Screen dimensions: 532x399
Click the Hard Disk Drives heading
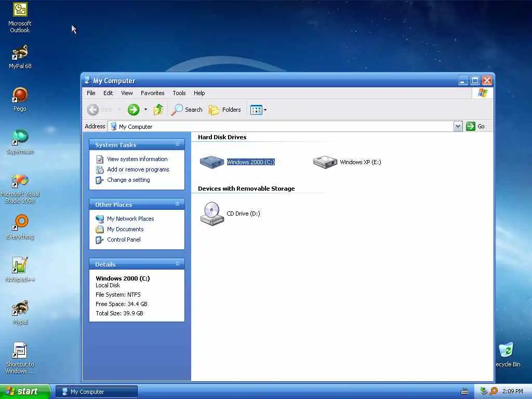point(222,137)
